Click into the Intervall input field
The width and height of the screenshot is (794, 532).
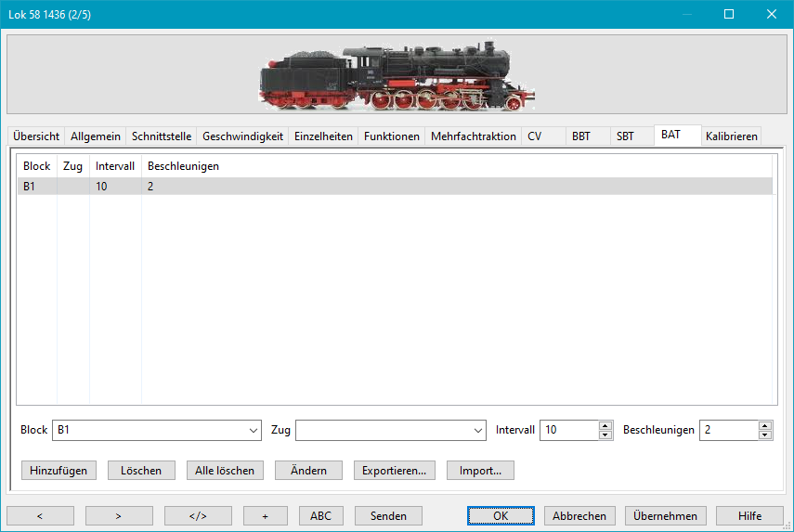pyautogui.click(x=568, y=431)
